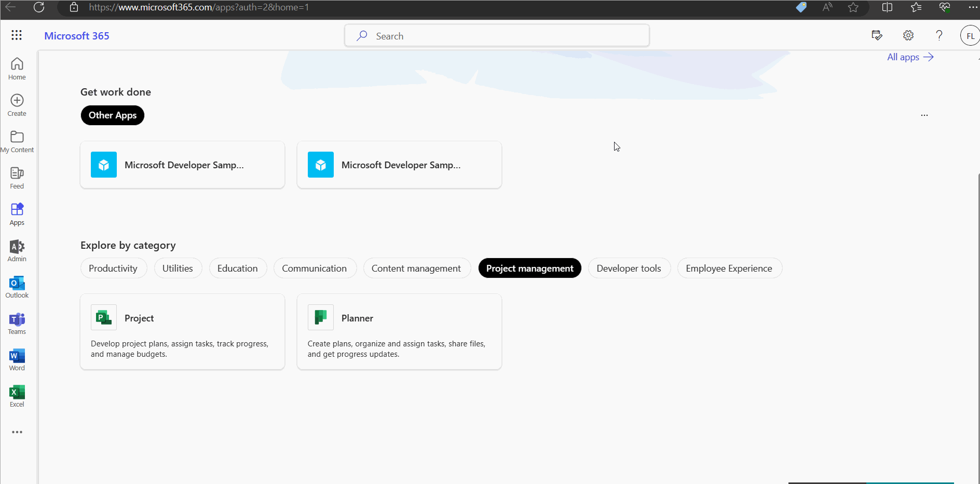Open the Project app card description
This screenshot has width=980, height=484.
tap(180, 349)
